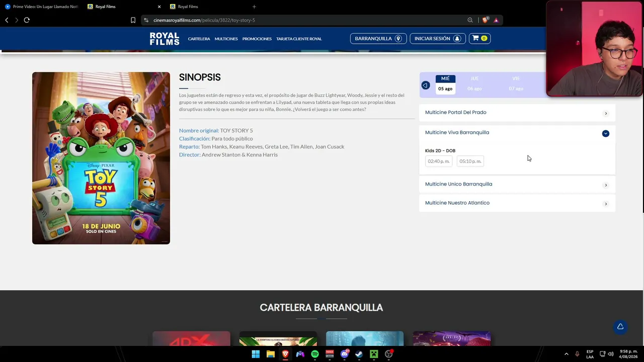Image resolution: width=644 pixels, height=362 pixels.
Task: Click the Brave Rewards triangle icon
Action: click(x=496, y=20)
